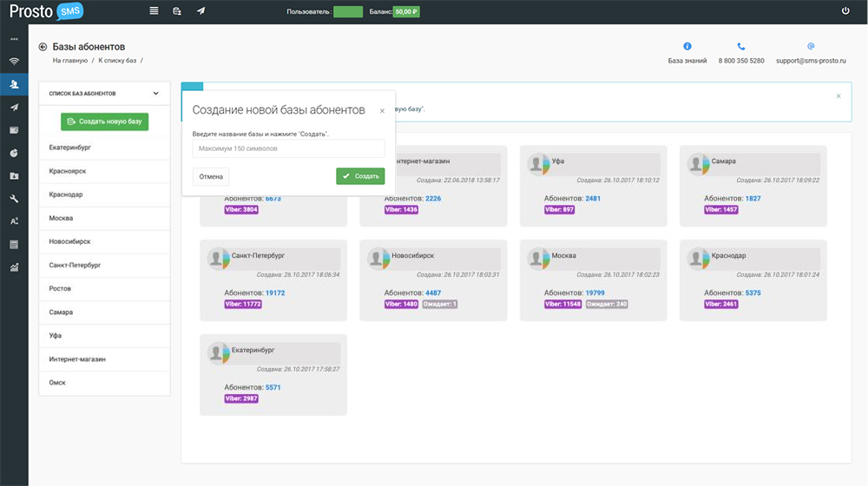Screen dimensions: 868x486
Task: Close the Создание новой базы dialog
Action: tap(382, 111)
